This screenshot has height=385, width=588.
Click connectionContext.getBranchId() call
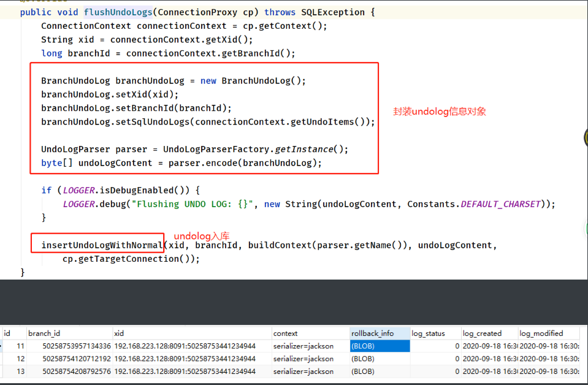(x=208, y=53)
